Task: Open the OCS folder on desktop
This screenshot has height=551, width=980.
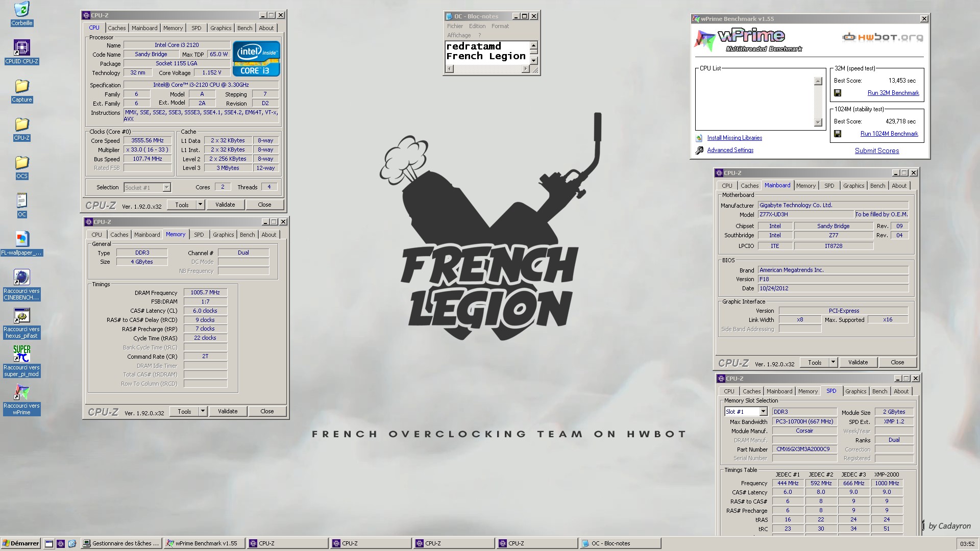Action: pos(21,162)
